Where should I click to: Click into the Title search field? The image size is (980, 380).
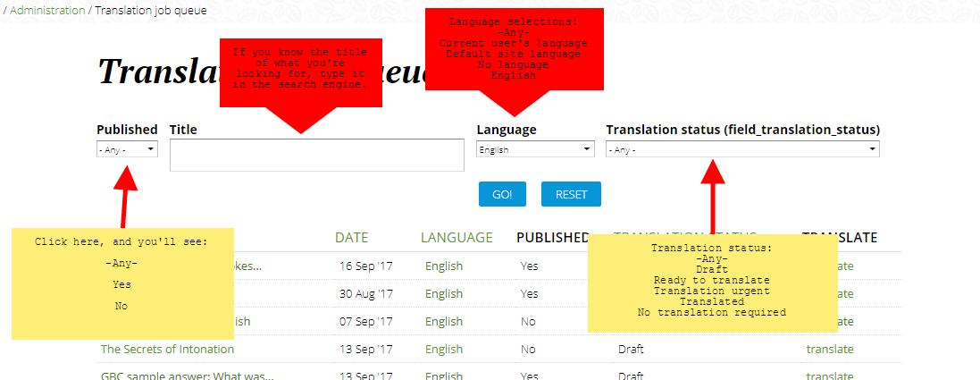coord(316,155)
